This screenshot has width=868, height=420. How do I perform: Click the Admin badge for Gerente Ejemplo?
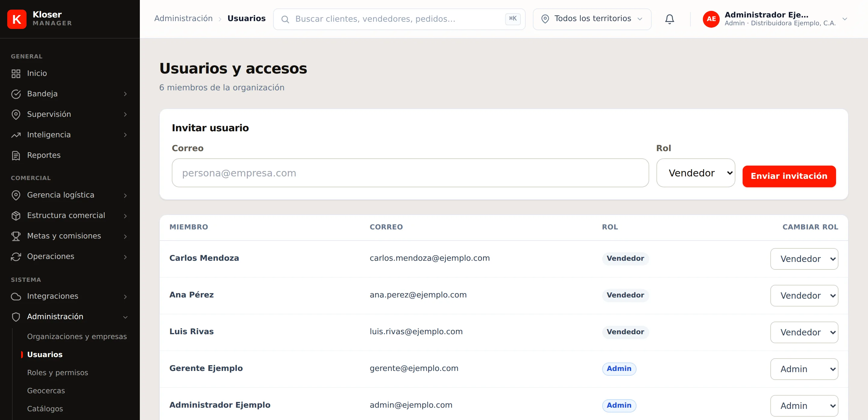619,369
